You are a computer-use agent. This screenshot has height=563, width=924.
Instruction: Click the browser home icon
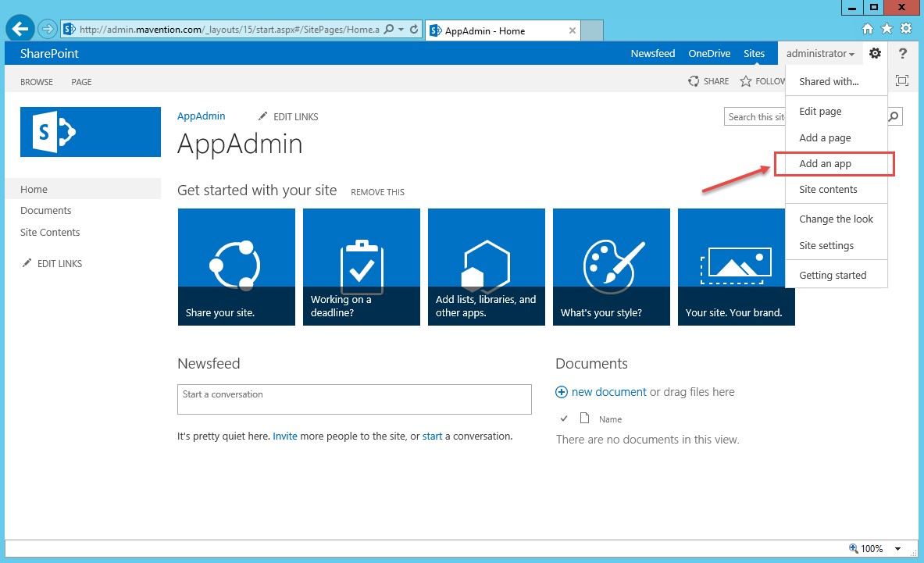[x=867, y=29]
